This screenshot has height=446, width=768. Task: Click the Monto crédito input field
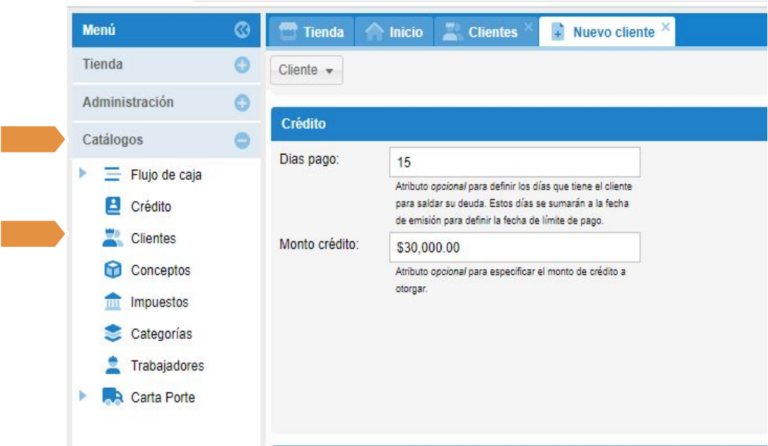514,247
